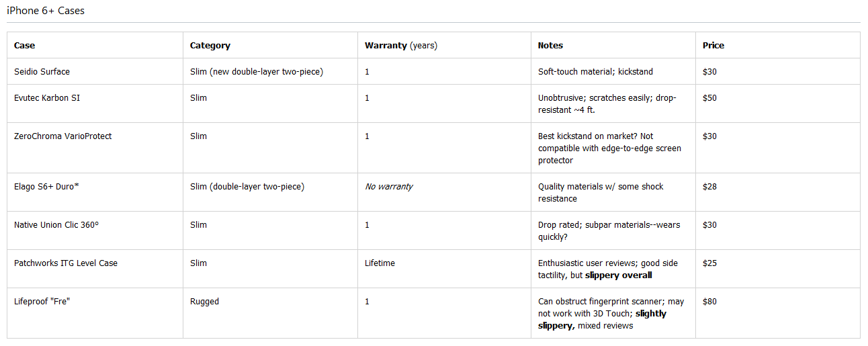Image resolution: width=868 pixels, height=346 pixels.
Task: Select the 'Lifeproof "Fre"' cell
Action: click(42, 302)
